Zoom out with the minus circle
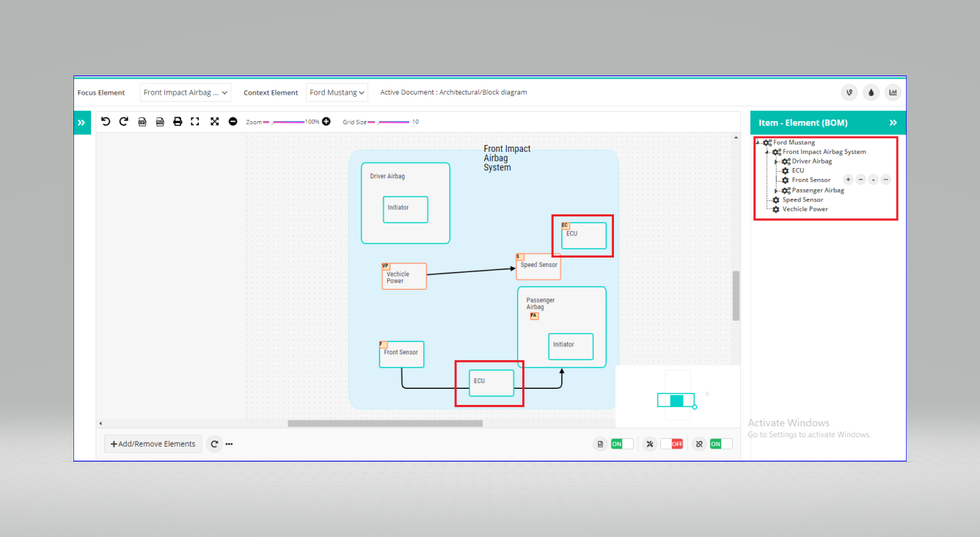 point(233,122)
